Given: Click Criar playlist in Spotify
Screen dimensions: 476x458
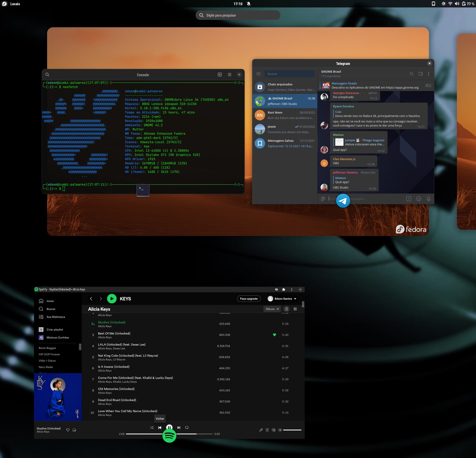Looking at the screenshot, I should pyautogui.click(x=51, y=329).
